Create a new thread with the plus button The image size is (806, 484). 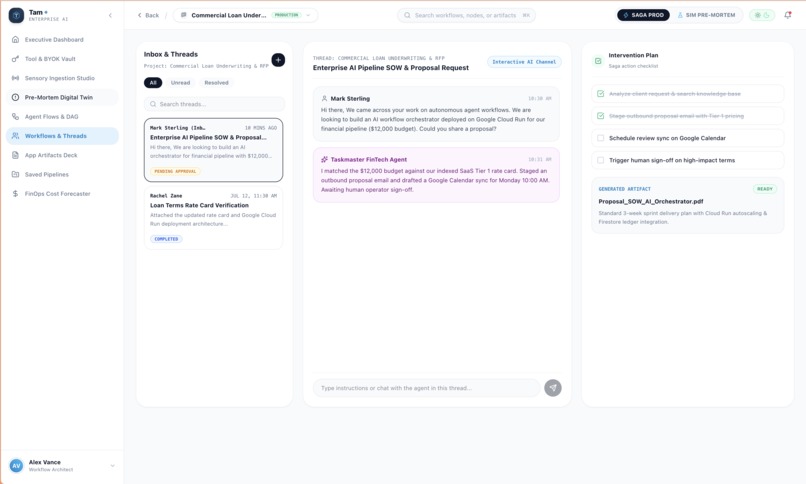[x=278, y=60]
